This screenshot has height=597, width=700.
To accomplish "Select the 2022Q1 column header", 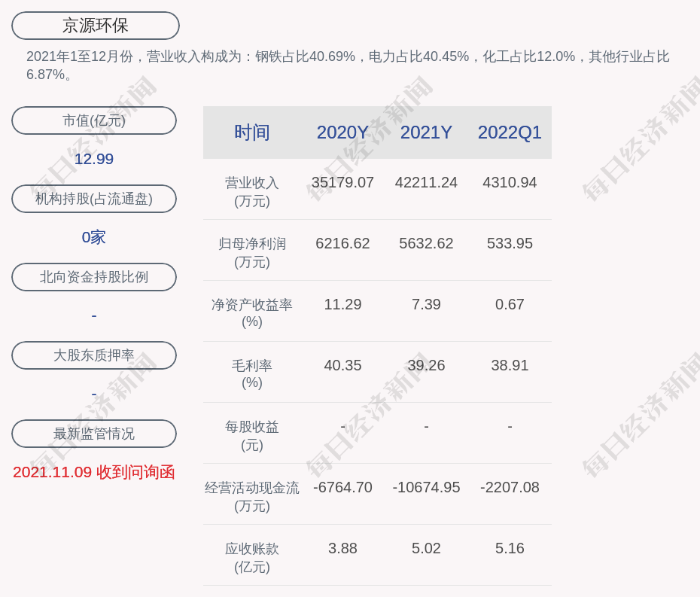I will [x=510, y=132].
